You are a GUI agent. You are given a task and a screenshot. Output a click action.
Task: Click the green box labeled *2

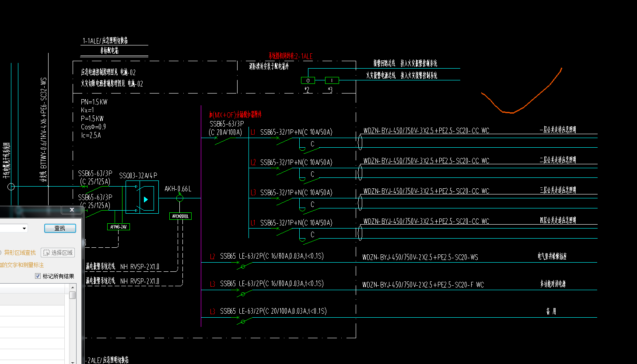308,80
